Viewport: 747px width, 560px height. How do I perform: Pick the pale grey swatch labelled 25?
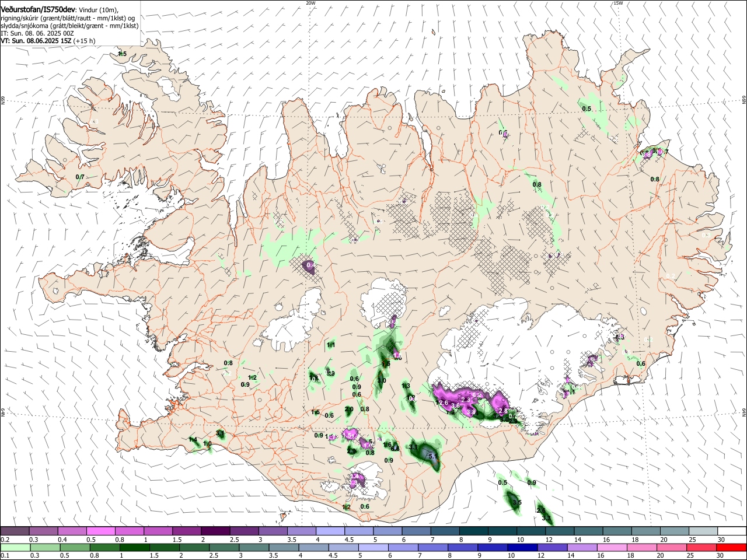tap(703, 531)
